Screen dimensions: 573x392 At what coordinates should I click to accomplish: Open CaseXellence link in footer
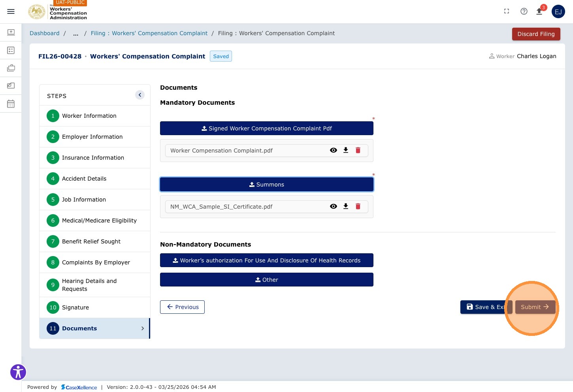click(79, 387)
